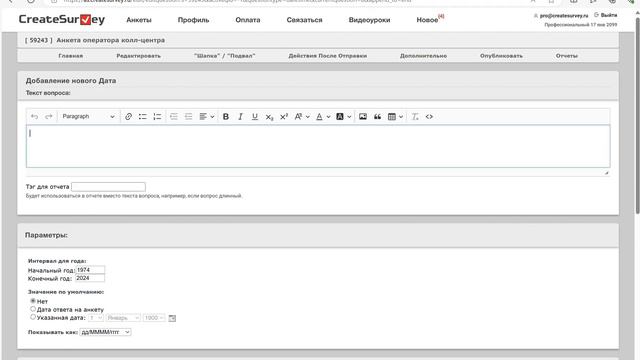Insert a block quote
Screen dimensions: 640x360
tap(378, 117)
